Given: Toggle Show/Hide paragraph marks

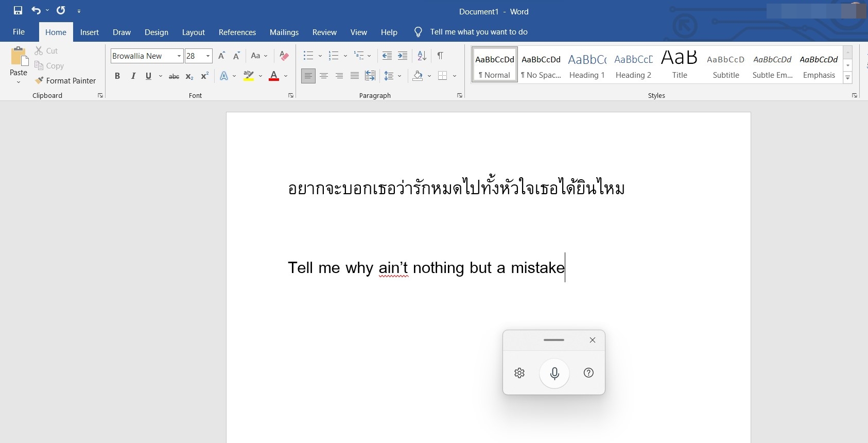Looking at the screenshot, I should [x=440, y=56].
